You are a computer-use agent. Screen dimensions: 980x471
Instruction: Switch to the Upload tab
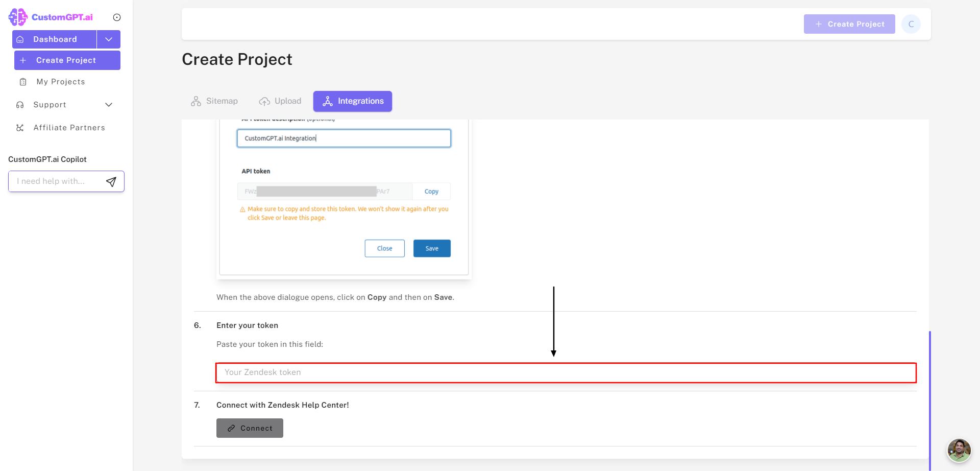tap(280, 101)
